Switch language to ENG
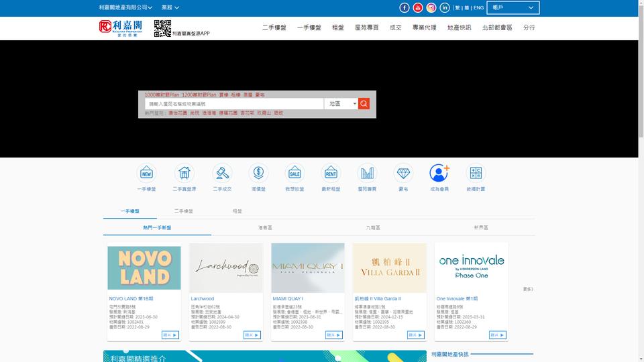This screenshot has width=644, height=362. tap(478, 8)
